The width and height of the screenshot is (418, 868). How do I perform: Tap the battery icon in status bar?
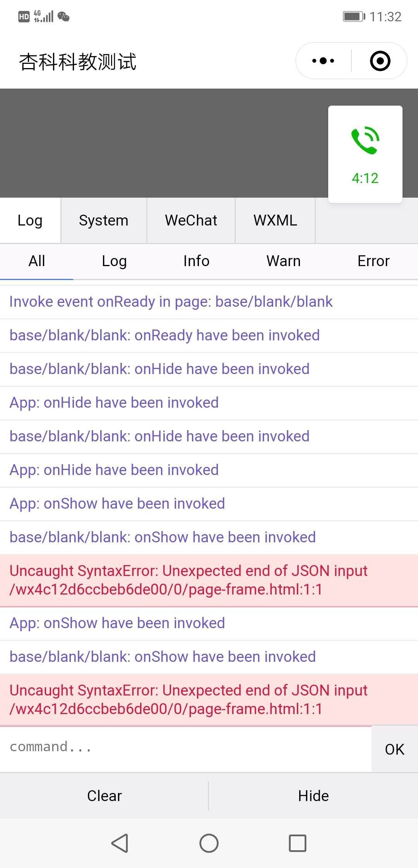(x=354, y=17)
